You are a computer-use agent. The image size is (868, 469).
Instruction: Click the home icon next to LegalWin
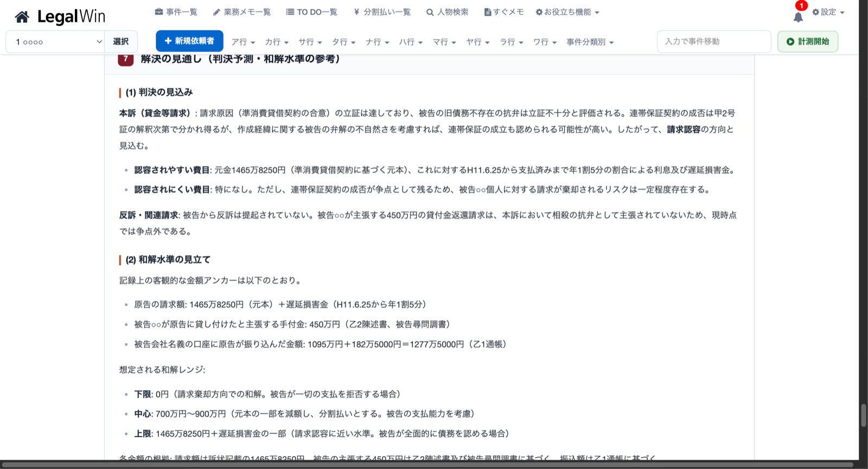tap(22, 17)
